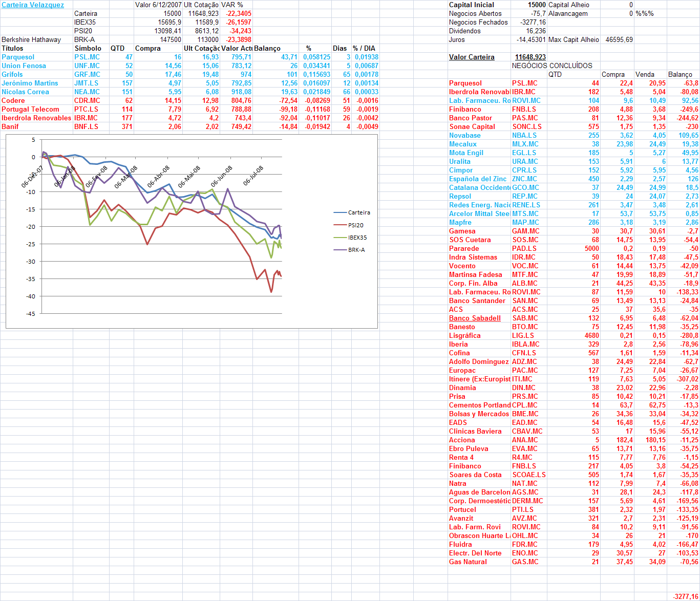The height and width of the screenshot is (601, 700).
Task: Select the Carteira series in chart legend
Action: click(x=352, y=212)
